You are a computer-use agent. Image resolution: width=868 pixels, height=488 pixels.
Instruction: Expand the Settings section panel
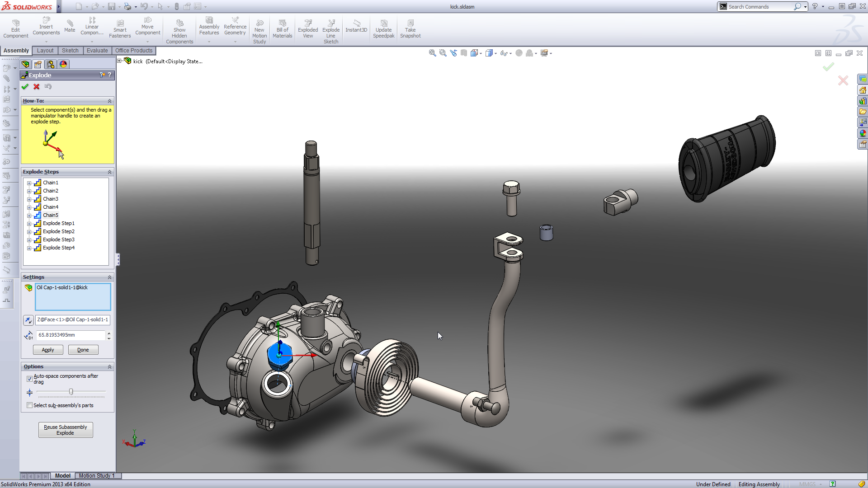coord(109,277)
